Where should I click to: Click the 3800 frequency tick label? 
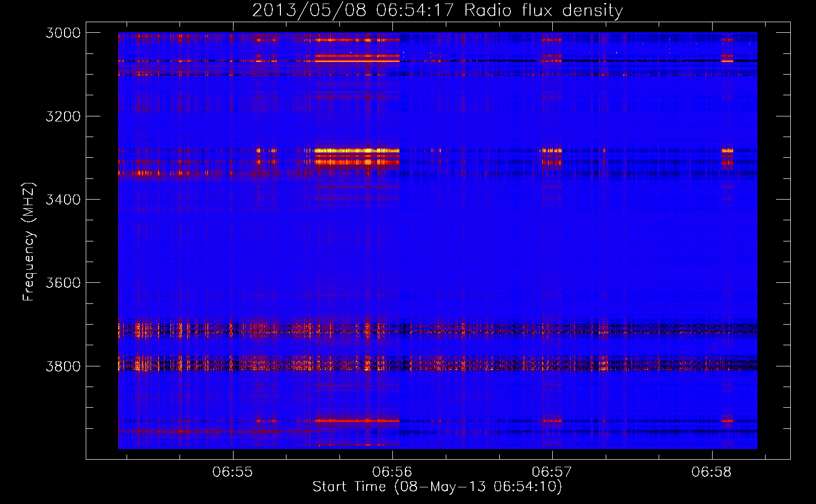63,366
